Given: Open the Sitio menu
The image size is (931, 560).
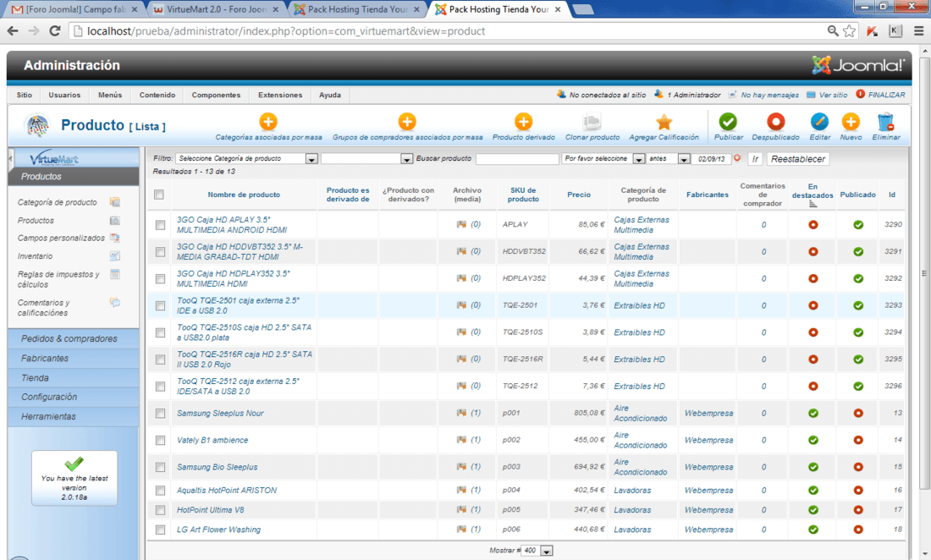Looking at the screenshot, I should coord(25,95).
